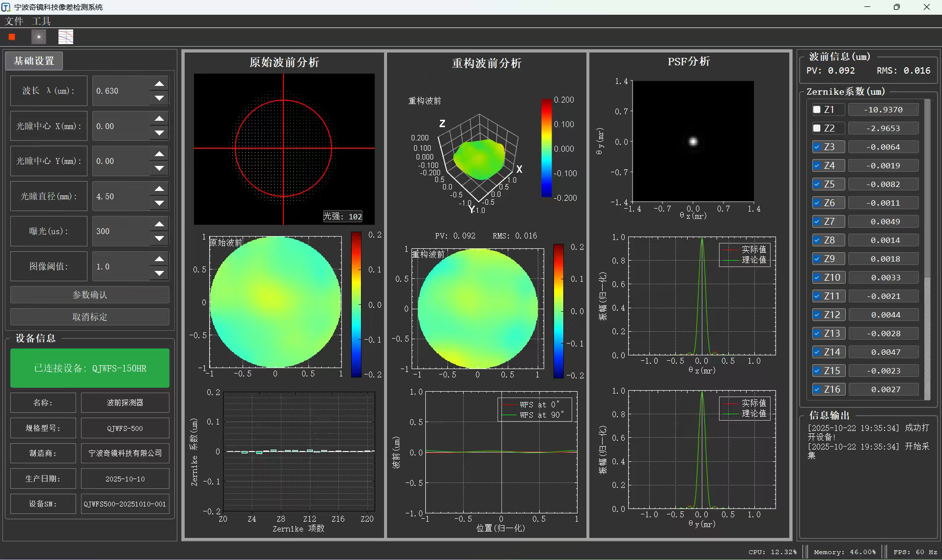Decrease the 光瞳直径 pupil diameter value

click(x=159, y=203)
